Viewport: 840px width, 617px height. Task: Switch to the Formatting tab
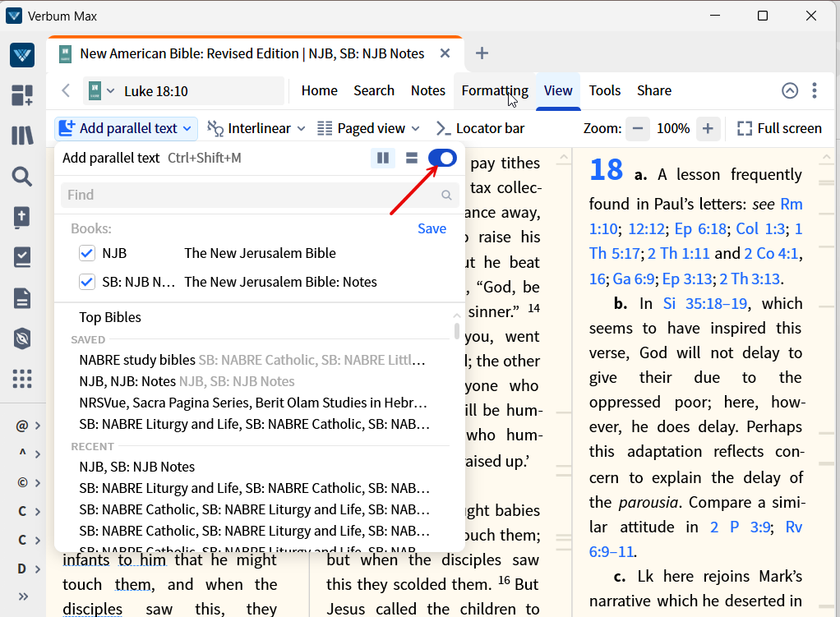[x=495, y=91]
